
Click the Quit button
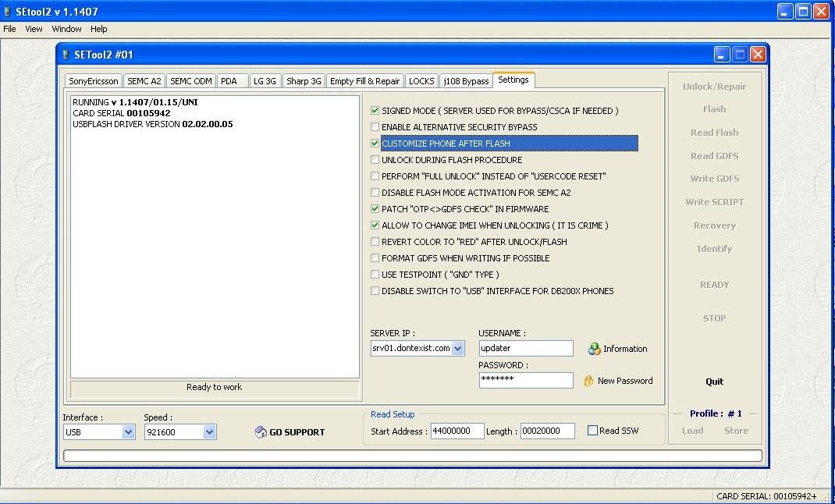tap(714, 382)
